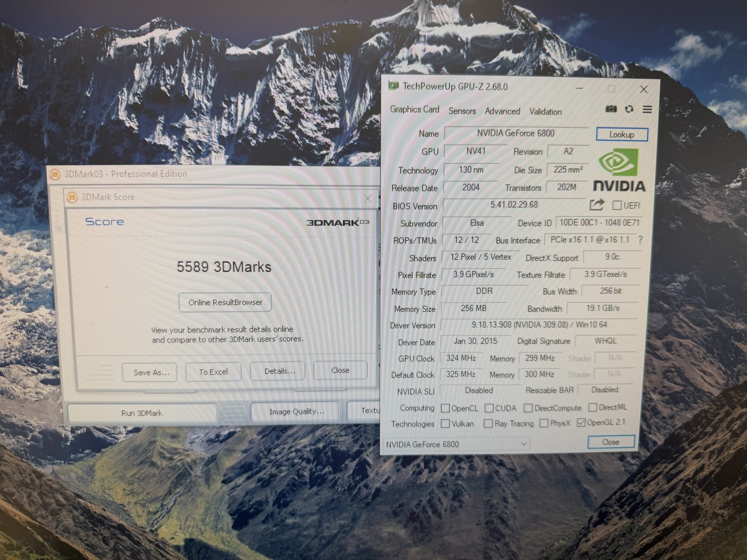Click the Bandwidth value 19.1 GB/s

(603, 308)
